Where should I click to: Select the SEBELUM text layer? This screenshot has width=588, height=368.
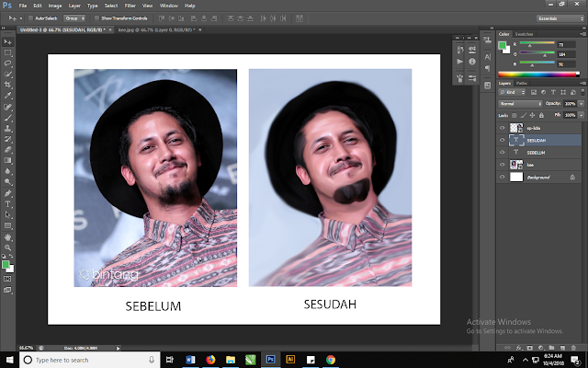pos(537,151)
